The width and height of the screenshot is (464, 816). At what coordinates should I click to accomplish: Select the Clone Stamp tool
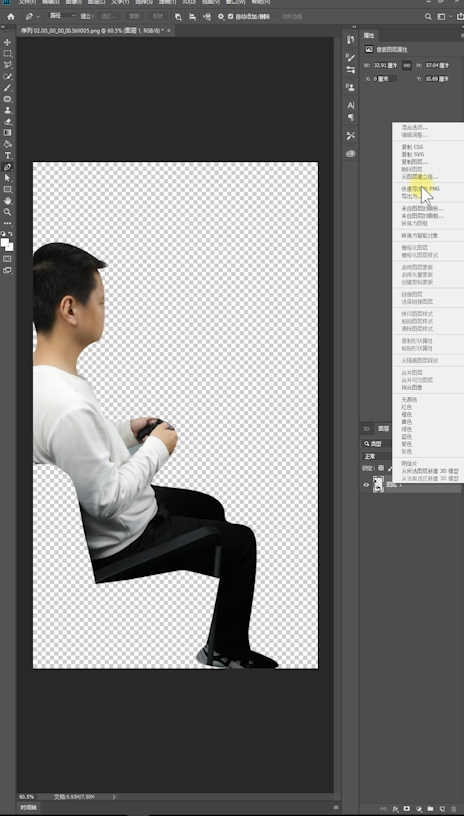tap(7, 110)
